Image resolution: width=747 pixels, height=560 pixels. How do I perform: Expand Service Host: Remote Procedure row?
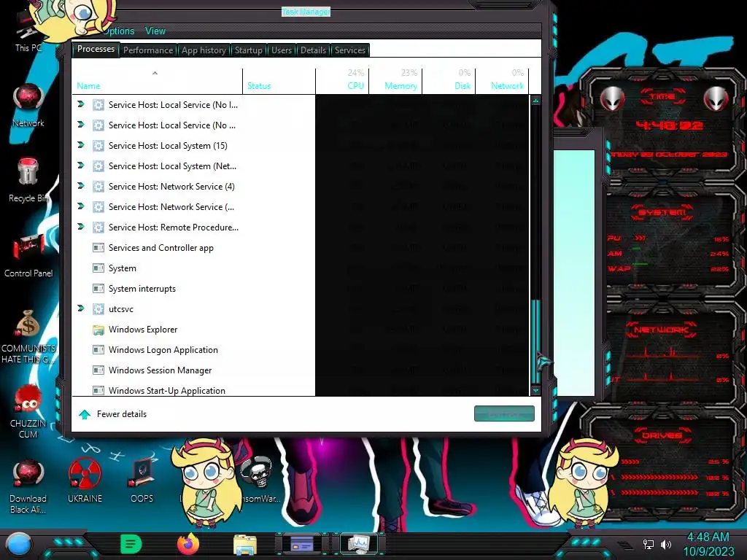click(x=81, y=227)
